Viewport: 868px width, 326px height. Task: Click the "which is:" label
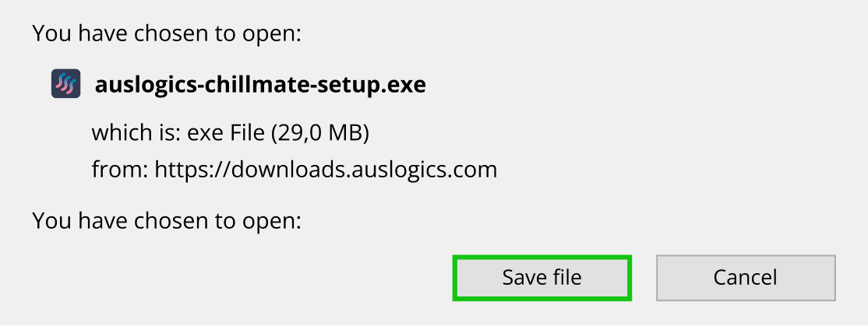(x=136, y=133)
